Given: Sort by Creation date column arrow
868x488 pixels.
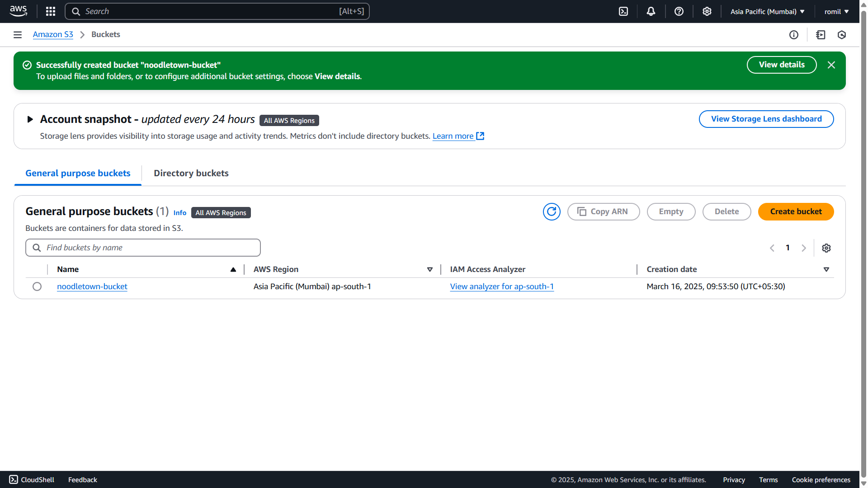Looking at the screenshot, I should click(x=826, y=269).
